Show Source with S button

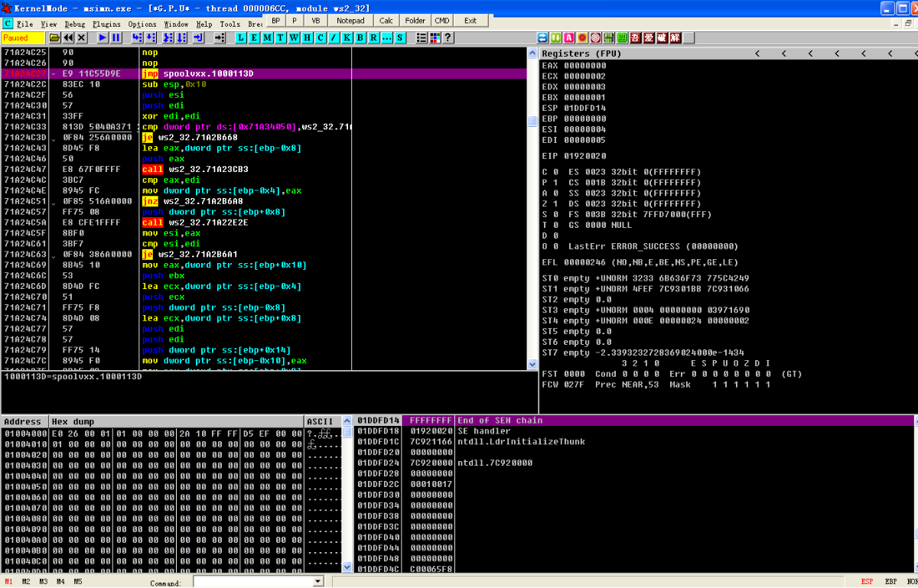pyautogui.click(x=399, y=37)
